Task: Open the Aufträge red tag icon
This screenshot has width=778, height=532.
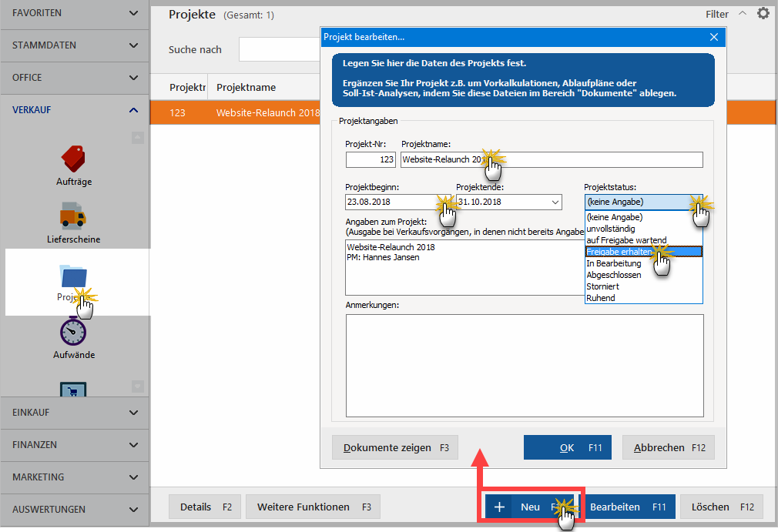Action: click(x=73, y=158)
